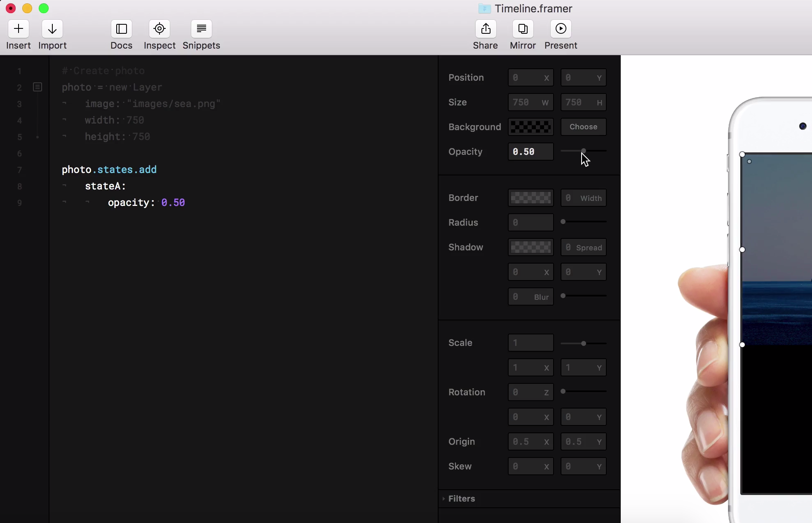Open the Mirror device icon
Screen dimensions: 812x523
tap(523, 29)
